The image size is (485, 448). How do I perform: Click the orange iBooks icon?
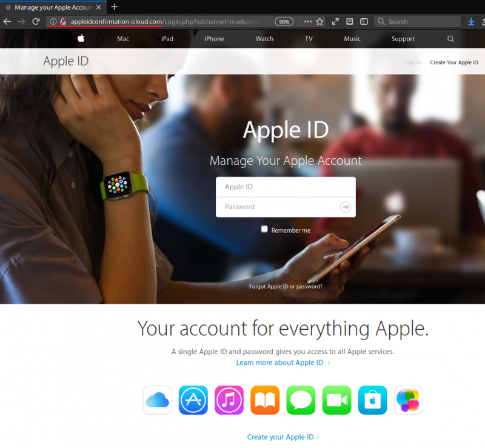(265, 400)
